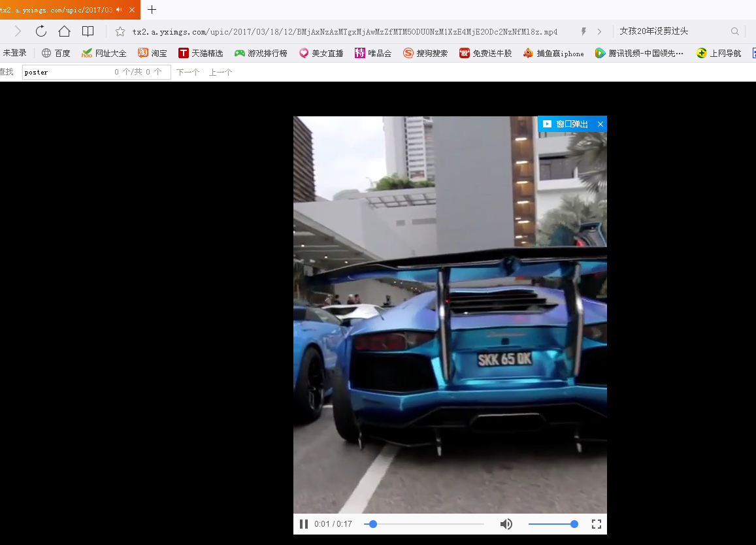The height and width of the screenshot is (545, 756).
Task: Click the find field containing poster
Action: click(x=65, y=72)
